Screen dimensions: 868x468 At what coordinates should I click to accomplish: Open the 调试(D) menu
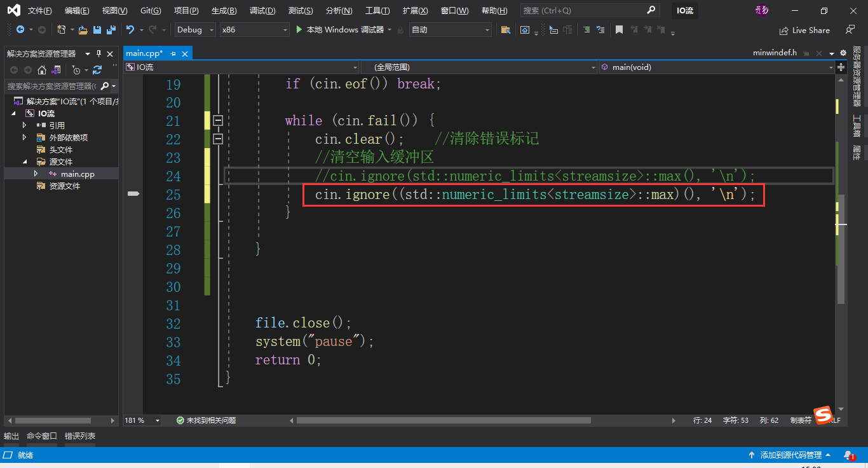pyautogui.click(x=262, y=10)
